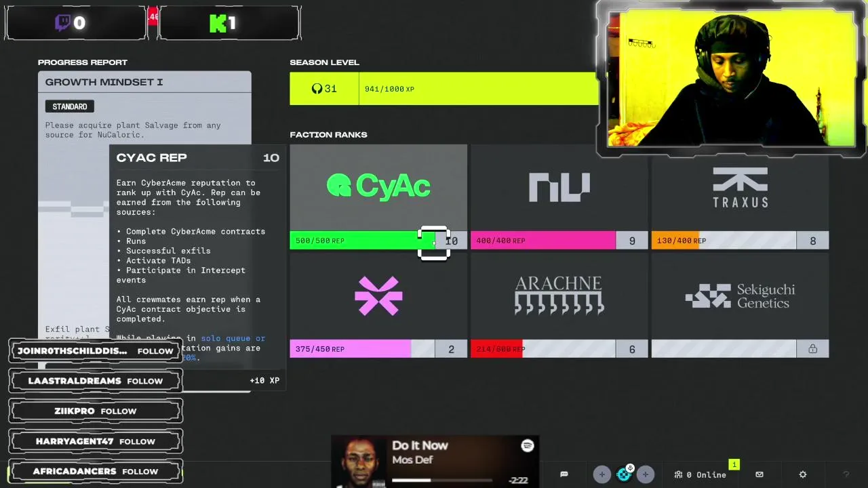Open the settings gear icon
The image size is (868, 488).
(x=803, y=474)
